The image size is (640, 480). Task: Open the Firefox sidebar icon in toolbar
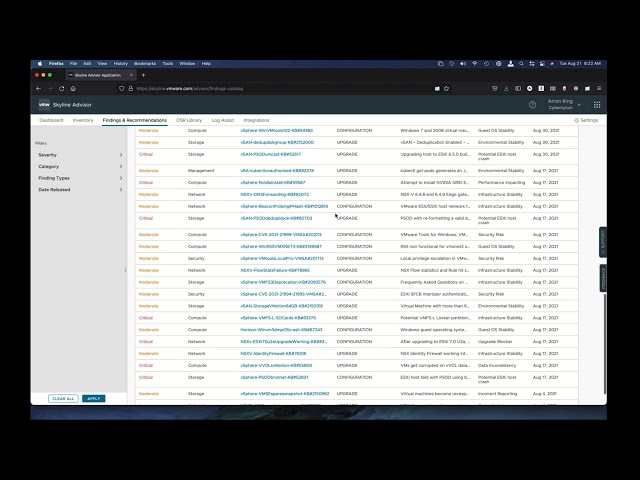click(518, 89)
